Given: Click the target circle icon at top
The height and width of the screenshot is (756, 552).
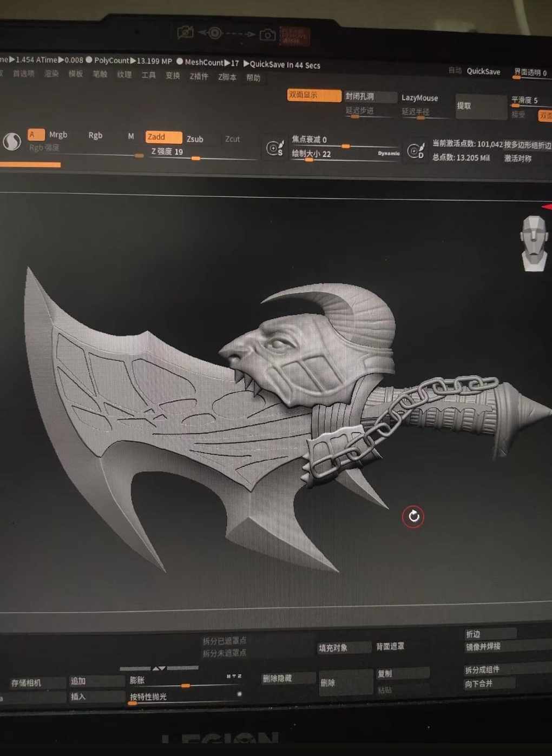Looking at the screenshot, I should coord(215,33).
